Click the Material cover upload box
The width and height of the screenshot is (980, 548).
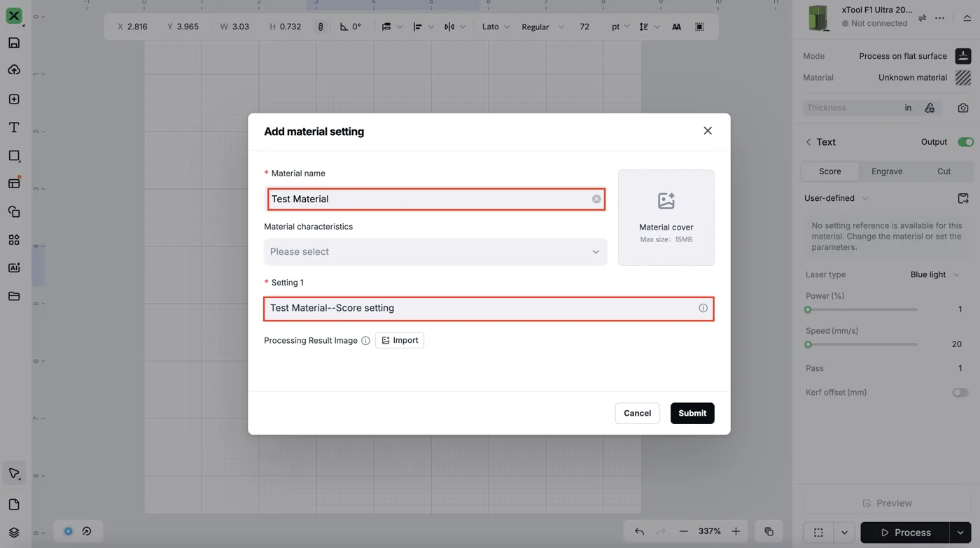[x=666, y=218]
